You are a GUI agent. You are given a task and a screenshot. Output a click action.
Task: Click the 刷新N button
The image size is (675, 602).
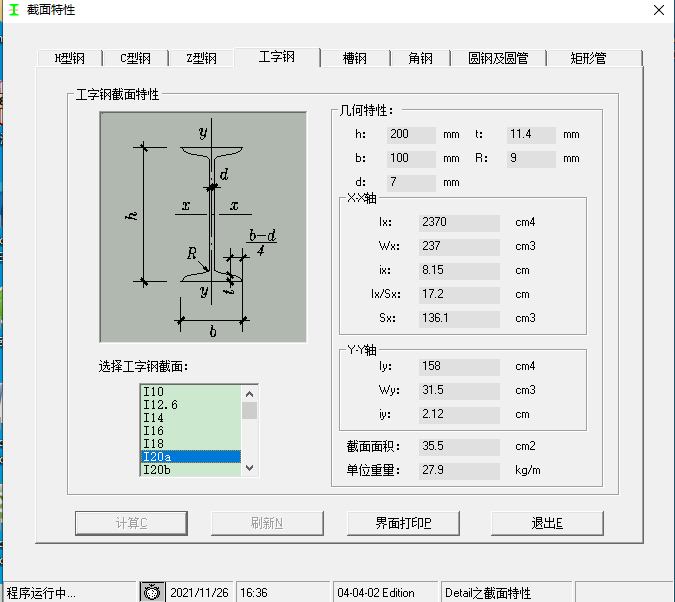click(267, 523)
